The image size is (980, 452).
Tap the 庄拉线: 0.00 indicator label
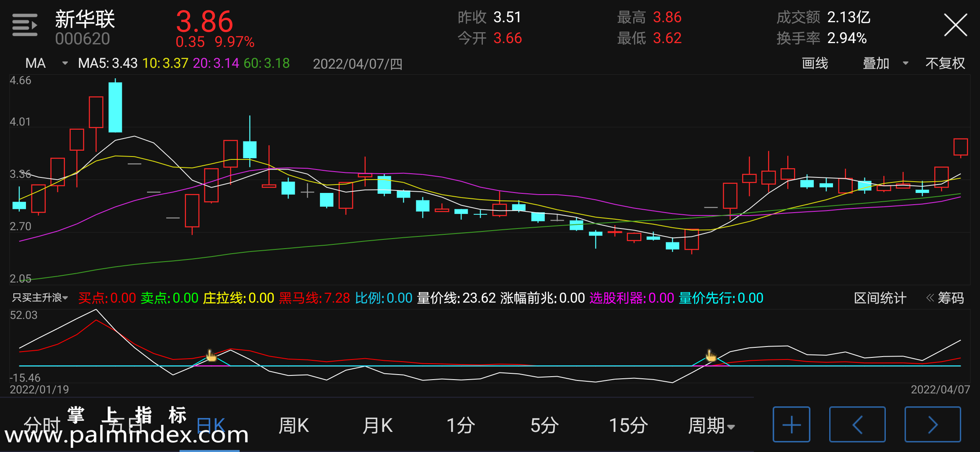(x=239, y=298)
